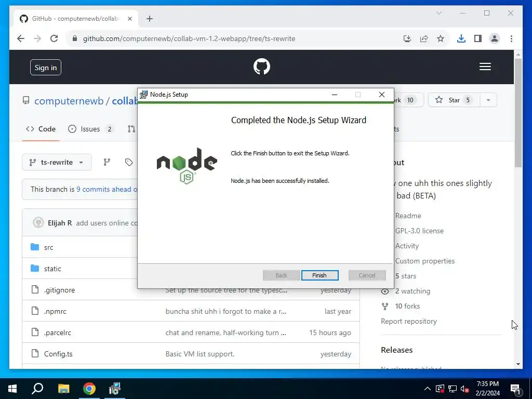Click the Chrome tab search chevron
The height and width of the screenshot is (399, 532).
pos(438,13)
